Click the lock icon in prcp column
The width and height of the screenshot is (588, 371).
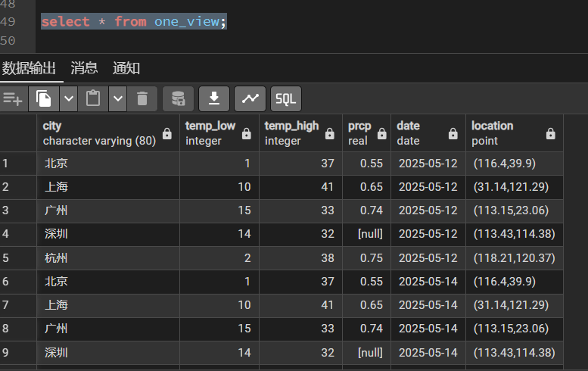pyautogui.click(x=381, y=133)
